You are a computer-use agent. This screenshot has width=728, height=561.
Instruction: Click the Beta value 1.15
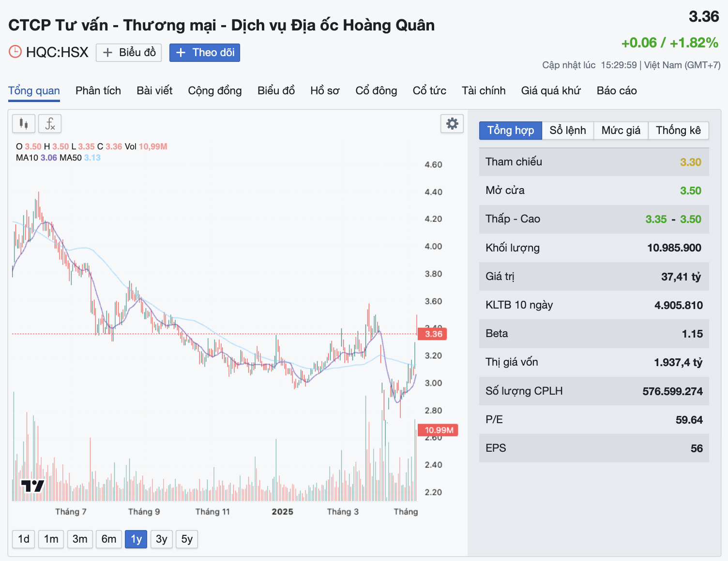tap(692, 334)
